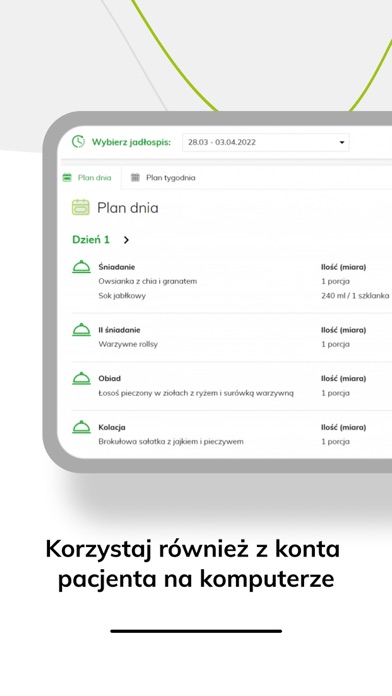392x696 pixels.
Task: Click the Obiad heading
Action: click(x=110, y=379)
